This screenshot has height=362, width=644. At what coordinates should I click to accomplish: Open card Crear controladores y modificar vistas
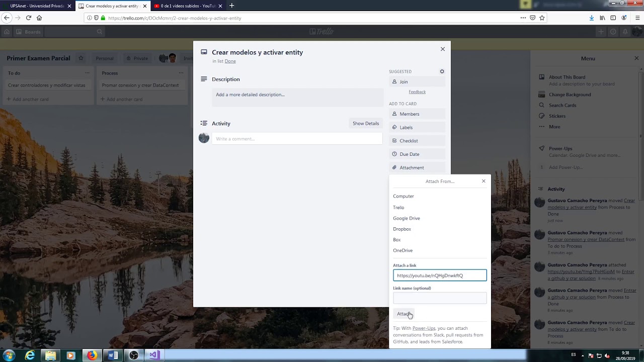tap(48, 85)
